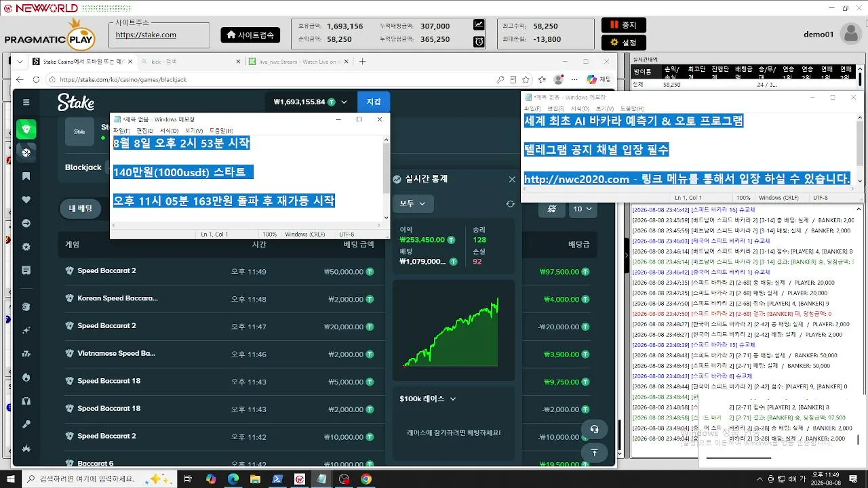Close the 실시간 통계 statistics panel
868x488 pixels.
pos(512,179)
